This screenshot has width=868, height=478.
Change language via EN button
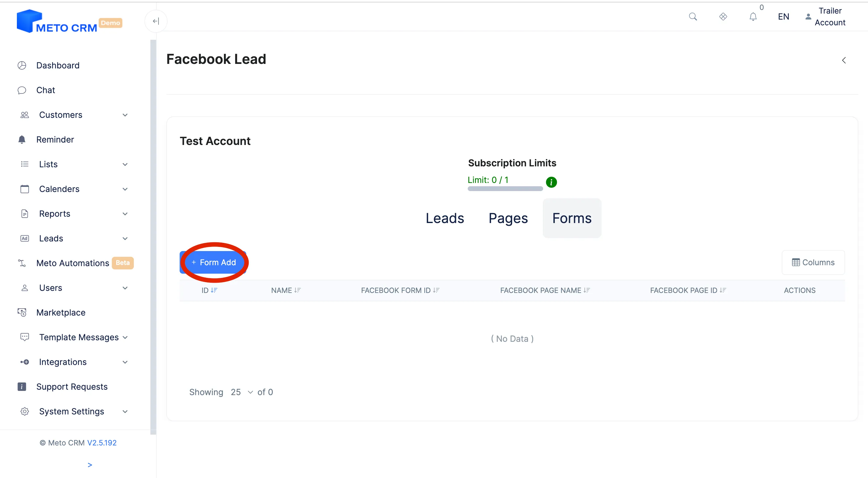click(783, 17)
